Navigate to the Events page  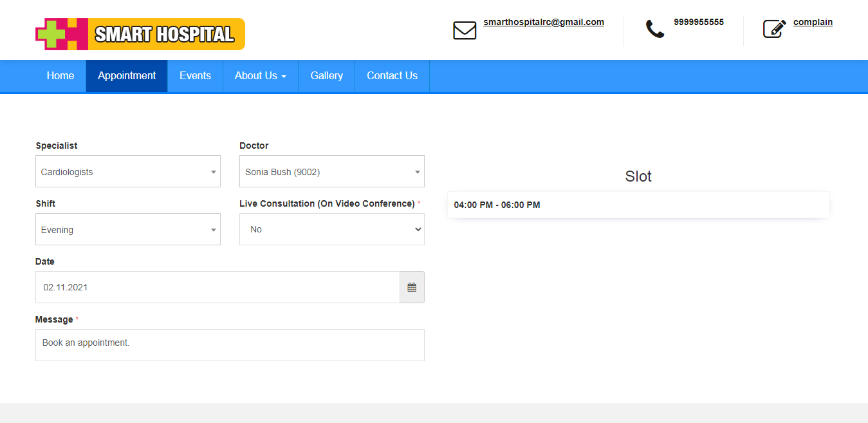pos(195,76)
